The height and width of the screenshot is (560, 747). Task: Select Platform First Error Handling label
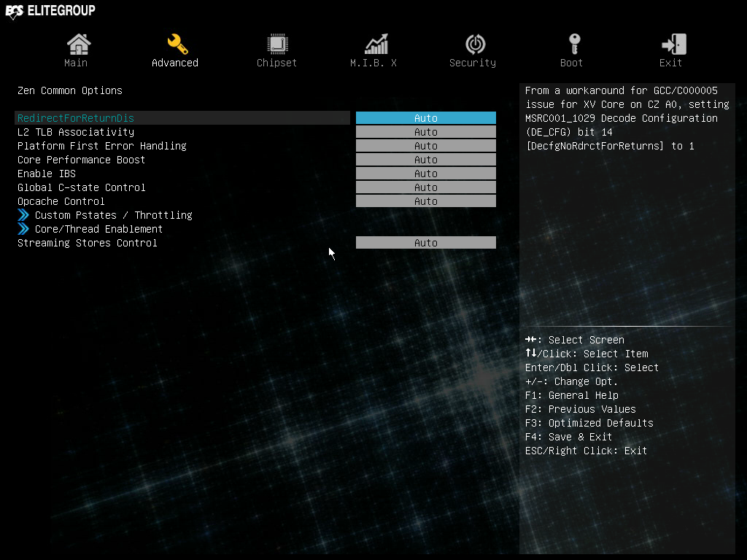102,146
